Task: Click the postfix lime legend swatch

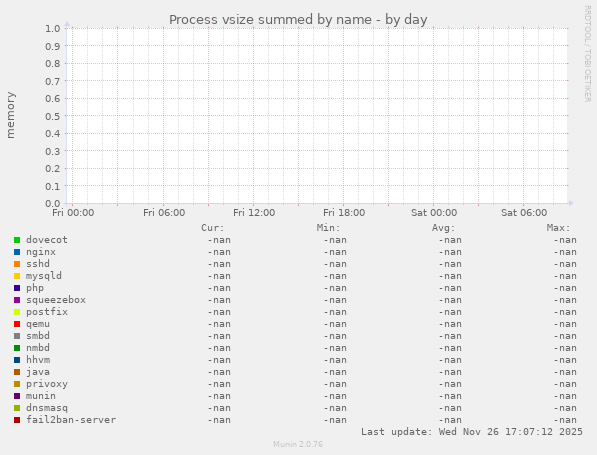Action: tap(17, 312)
